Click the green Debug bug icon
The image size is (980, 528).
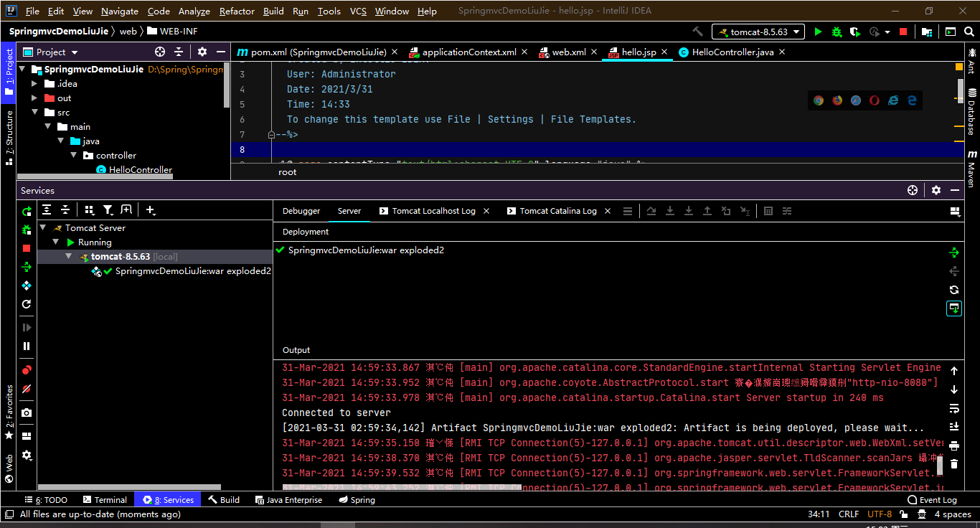tap(837, 32)
